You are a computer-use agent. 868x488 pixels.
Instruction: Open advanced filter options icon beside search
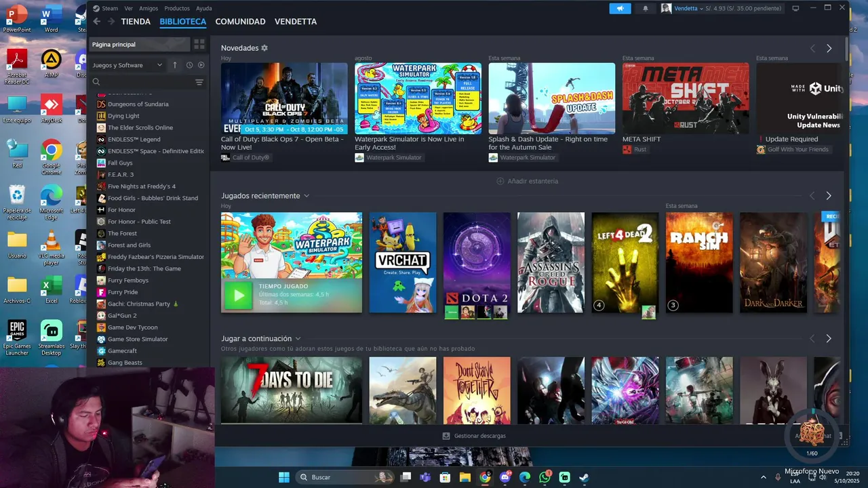pyautogui.click(x=199, y=82)
